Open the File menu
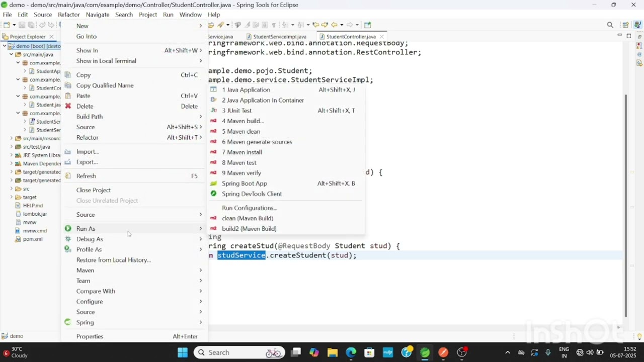Image resolution: width=644 pixels, height=362 pixels. click(7, 15)
